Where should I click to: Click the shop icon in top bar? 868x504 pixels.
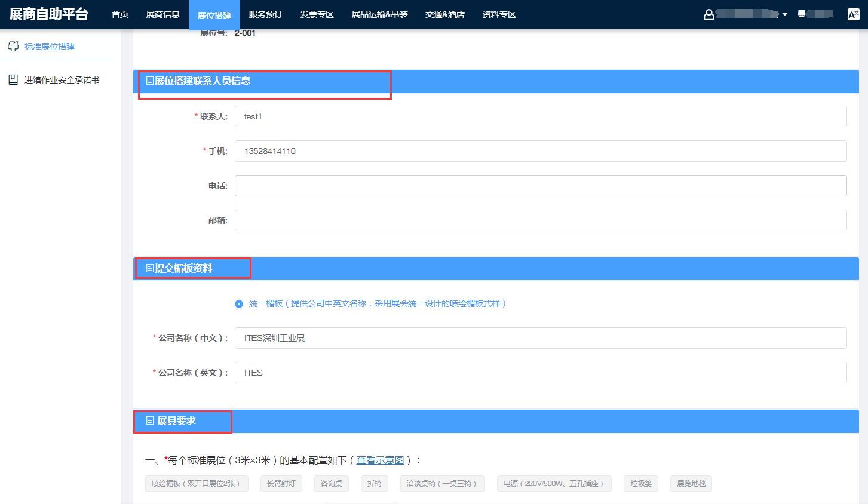802,14
